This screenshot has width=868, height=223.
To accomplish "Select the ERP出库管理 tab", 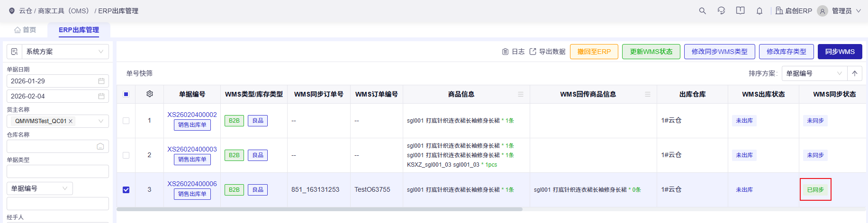I will coord(79,30).
